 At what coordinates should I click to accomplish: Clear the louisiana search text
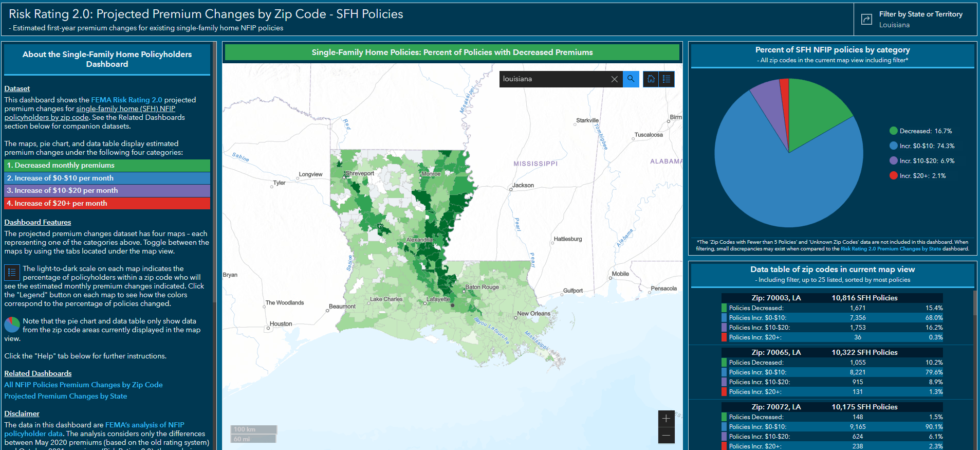(614, 79)
